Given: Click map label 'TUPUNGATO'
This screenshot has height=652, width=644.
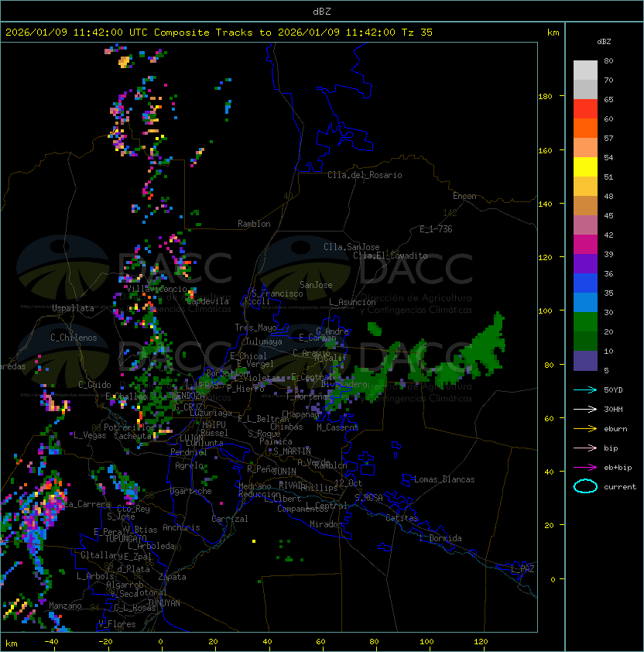Looking at the screenshot, I should [125, 538].
